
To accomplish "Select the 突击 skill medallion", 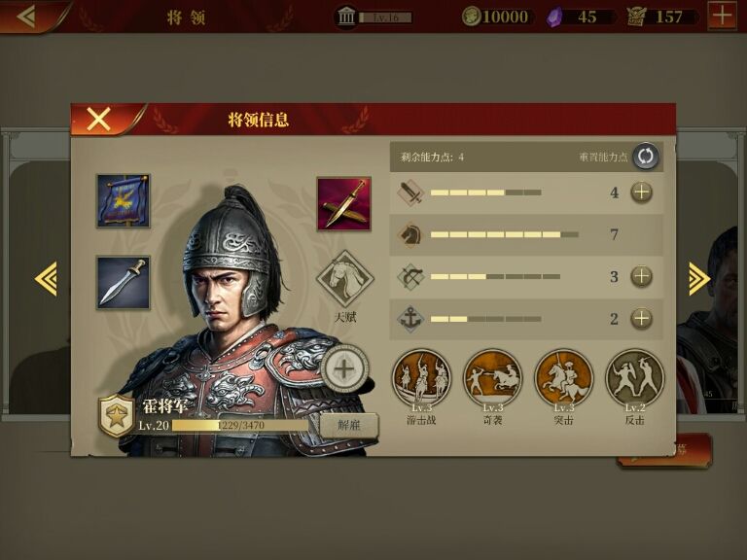I will pyautogui.click(x=563, y=378).
